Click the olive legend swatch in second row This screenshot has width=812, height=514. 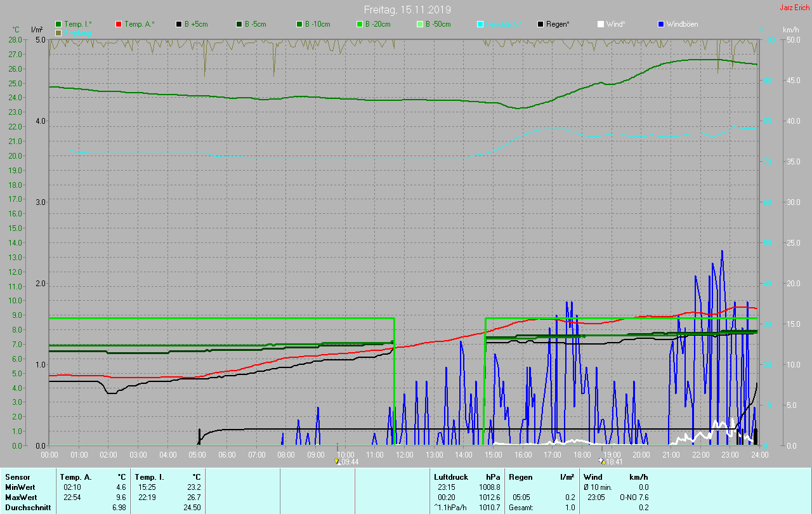[x=58, y=32]
